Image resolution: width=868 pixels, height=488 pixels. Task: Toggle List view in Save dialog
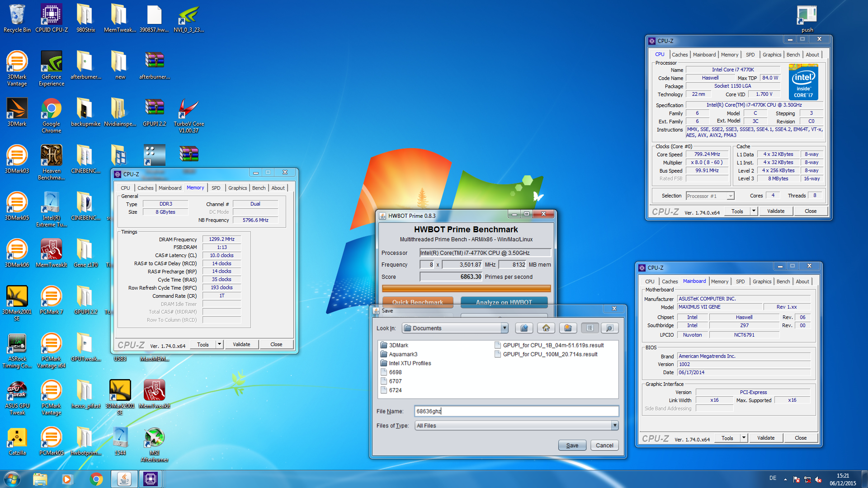pos(590,328)
